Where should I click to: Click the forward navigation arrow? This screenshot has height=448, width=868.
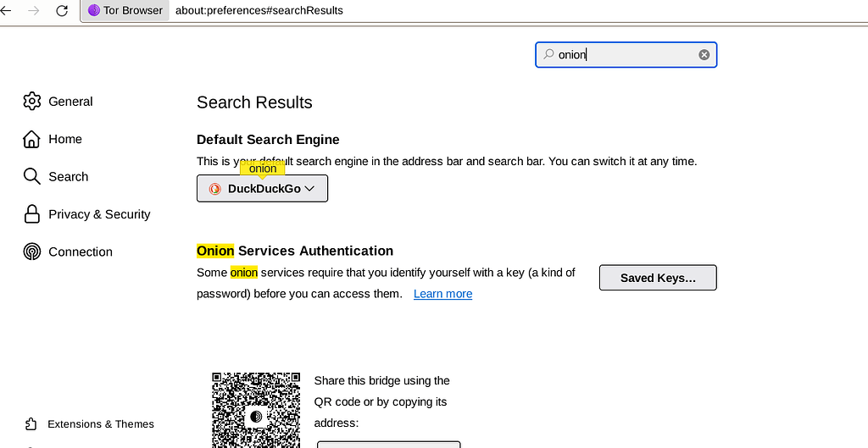pos(34,10)
